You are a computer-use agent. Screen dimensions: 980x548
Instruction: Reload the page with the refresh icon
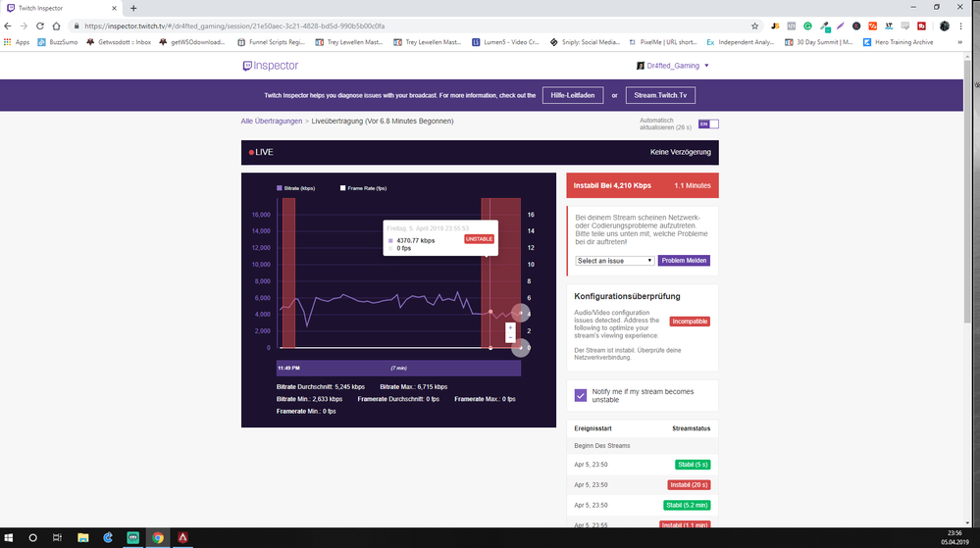coord(40,25)
